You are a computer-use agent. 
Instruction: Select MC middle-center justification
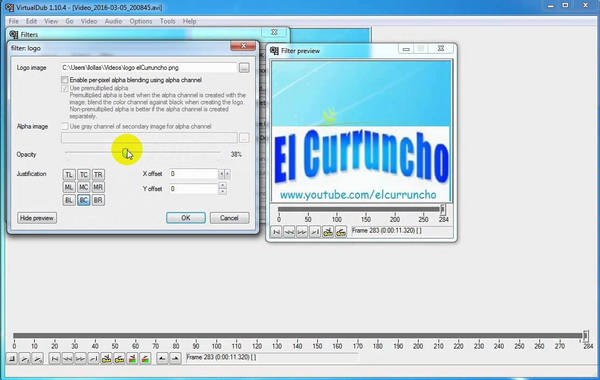tap(83, 188)
